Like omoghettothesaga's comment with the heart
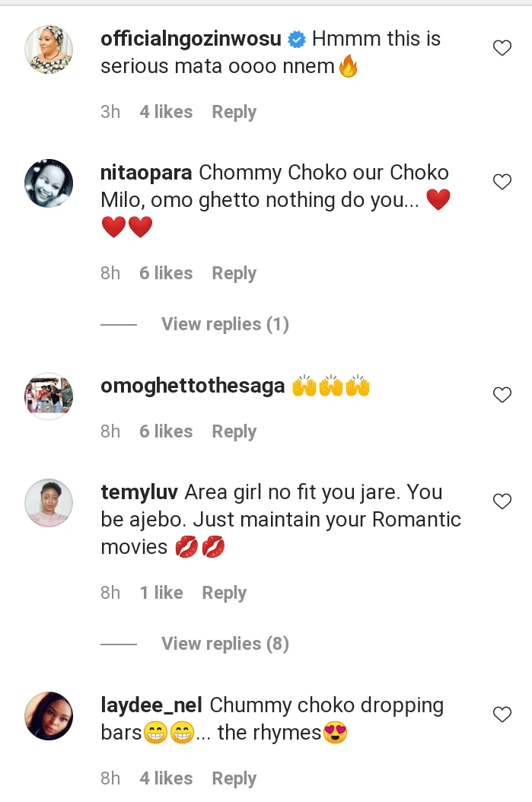 (x=502, y=395)
